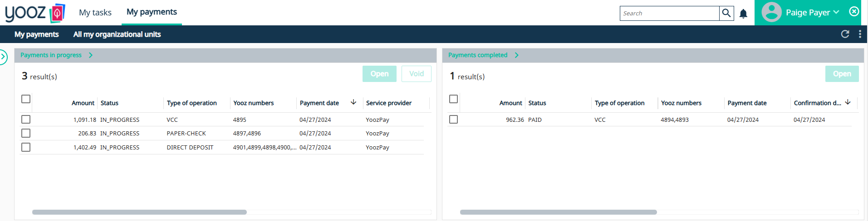Click the logout X circle icon

(x=854, y=11)
